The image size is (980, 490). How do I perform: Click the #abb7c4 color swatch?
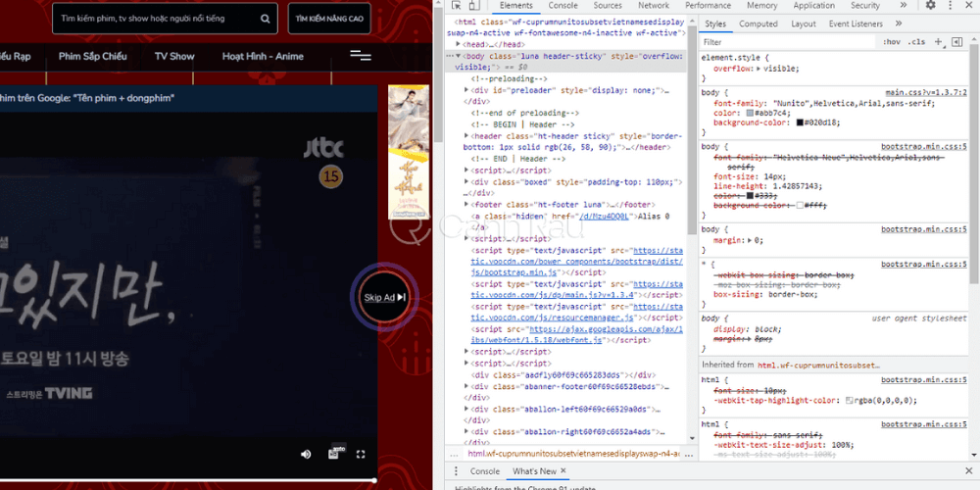tap(750, 113)
